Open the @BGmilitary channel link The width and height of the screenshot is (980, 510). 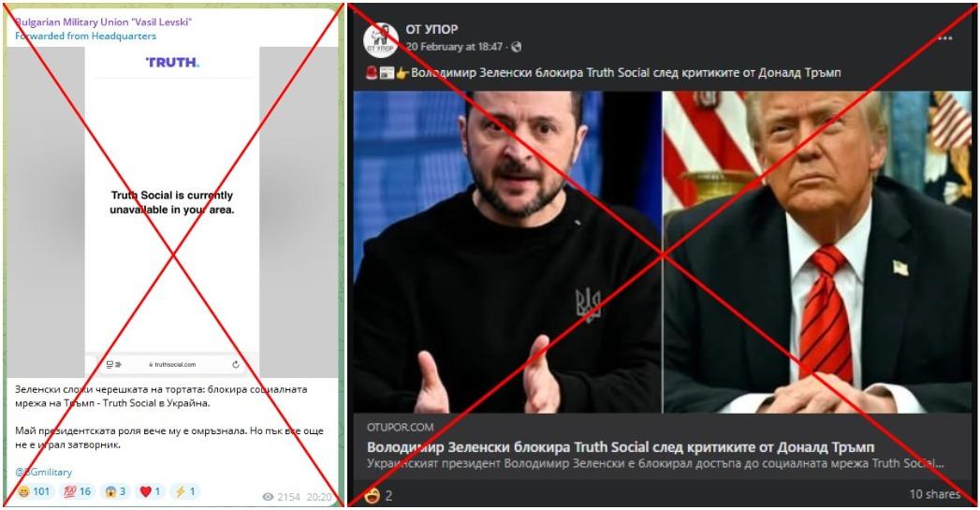(x=44, y=472)
